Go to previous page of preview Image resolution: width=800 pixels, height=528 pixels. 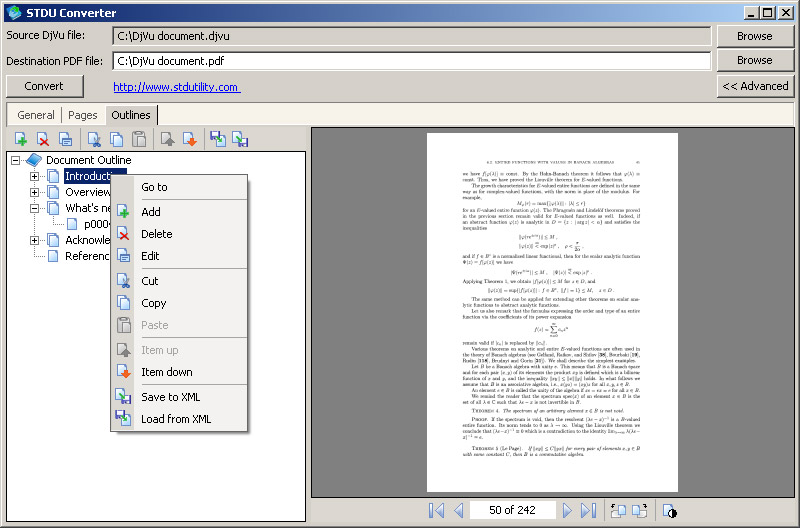point(459,510)
